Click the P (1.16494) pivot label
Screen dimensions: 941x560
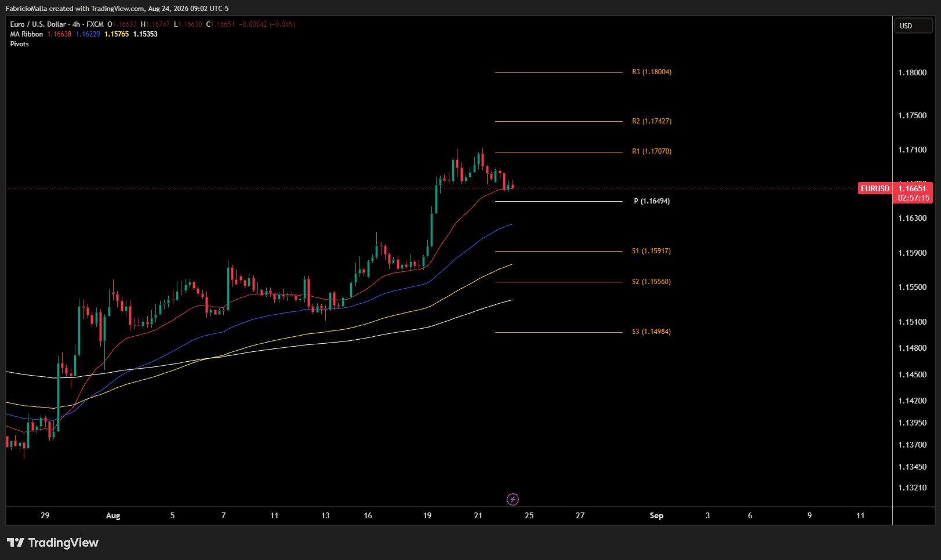pos(652,201)
